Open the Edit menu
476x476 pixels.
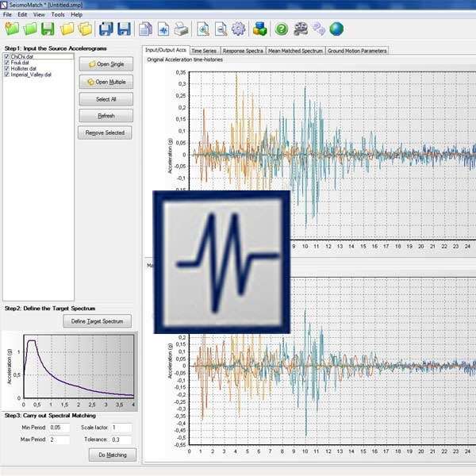pyautogui.click(x=22, y=14)
